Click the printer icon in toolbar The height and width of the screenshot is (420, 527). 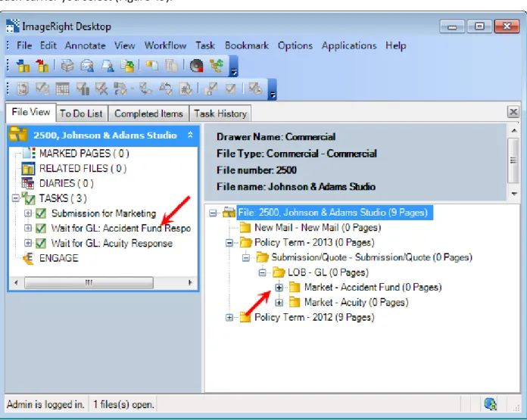pos(67,66)
